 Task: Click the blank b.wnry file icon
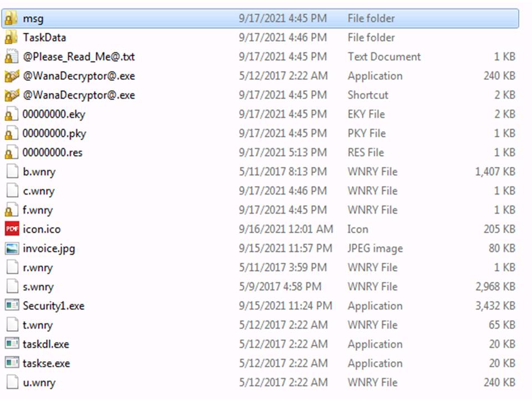click(12, 172)
